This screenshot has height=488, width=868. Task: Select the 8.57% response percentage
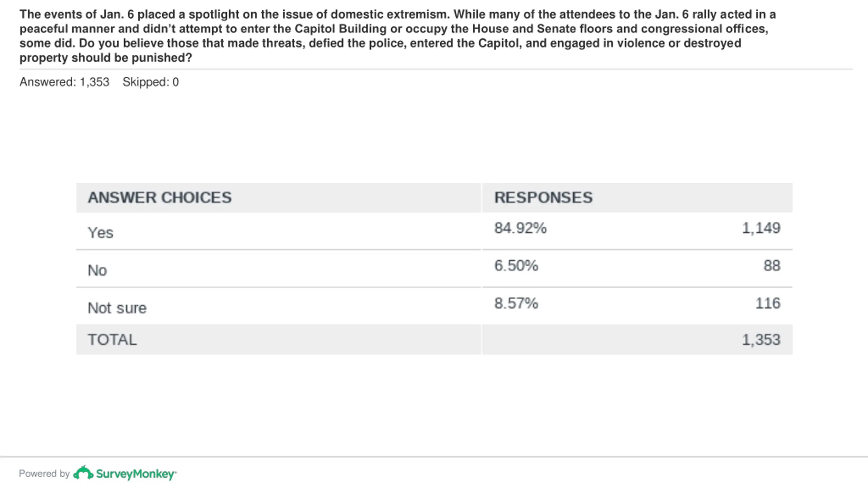pos(516,303)
